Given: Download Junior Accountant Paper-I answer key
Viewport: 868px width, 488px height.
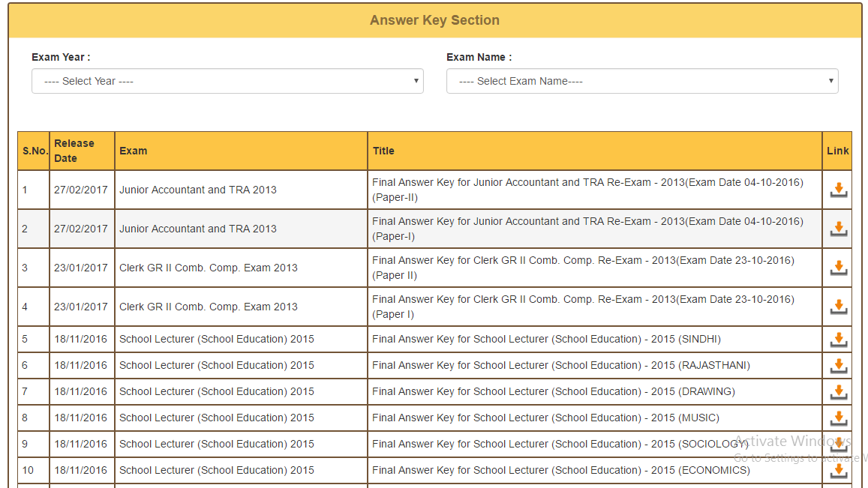Looking at the screenshot, I should (x=838, y=229).
